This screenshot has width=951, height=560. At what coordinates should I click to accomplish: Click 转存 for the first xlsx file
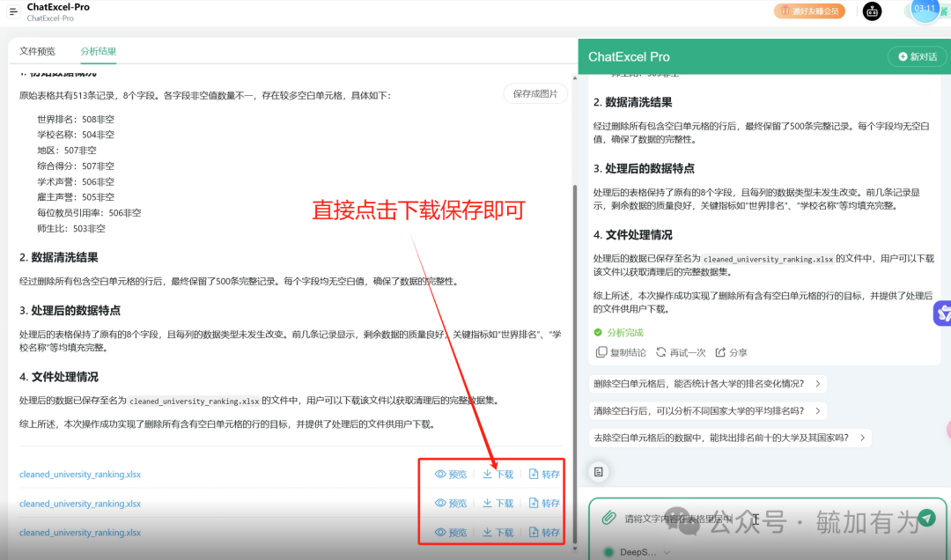point(544,474)
